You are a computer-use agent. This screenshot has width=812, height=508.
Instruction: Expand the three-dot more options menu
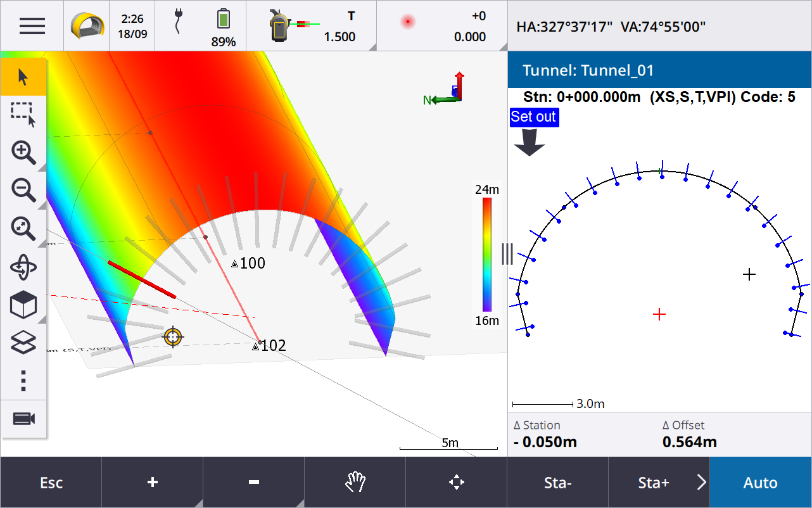23,380
